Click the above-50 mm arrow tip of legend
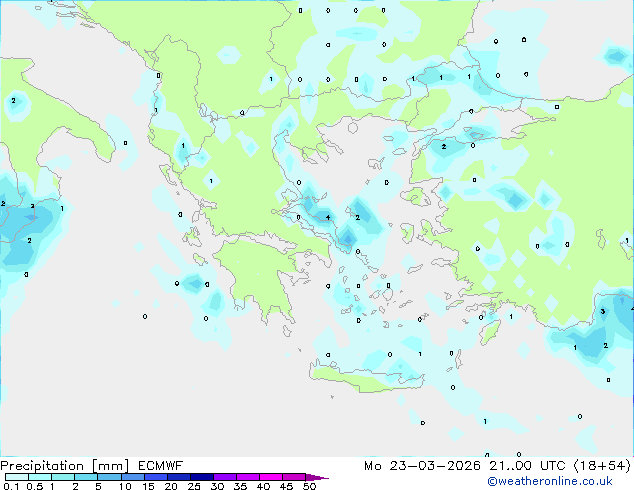Screen dimensions: 634x490 [317, 477]
